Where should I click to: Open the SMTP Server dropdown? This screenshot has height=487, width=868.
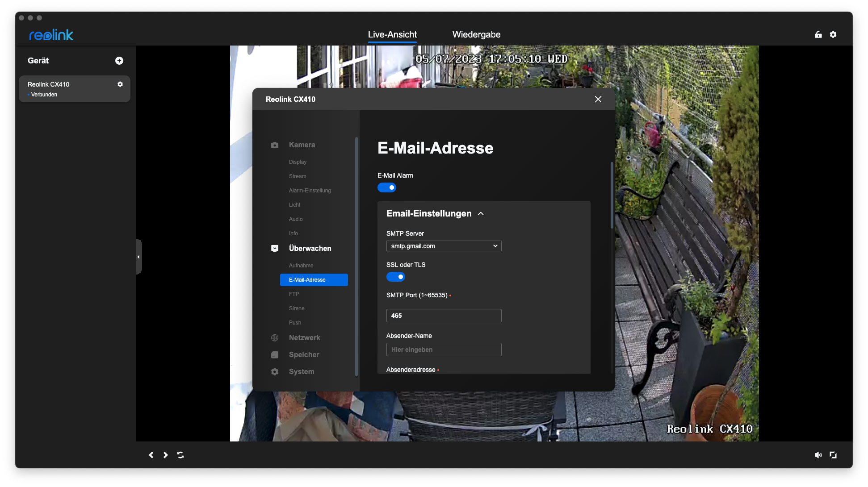point(444,246)
